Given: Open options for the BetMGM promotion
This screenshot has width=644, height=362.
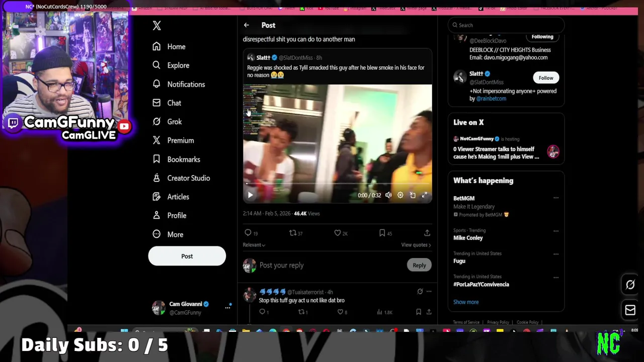Looking at the screenshot, I should click(556, 198).
